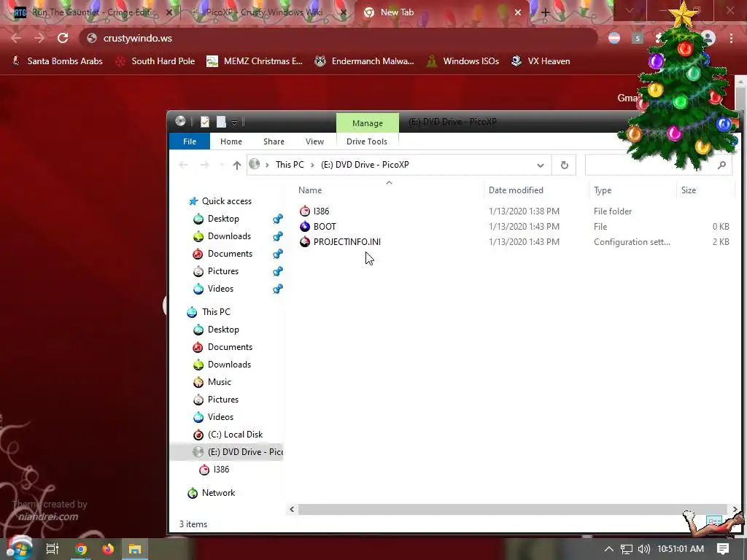Switch to Run The Gauntlet Chrome tab
Screen dimensions: 747x560
(93, 12)
